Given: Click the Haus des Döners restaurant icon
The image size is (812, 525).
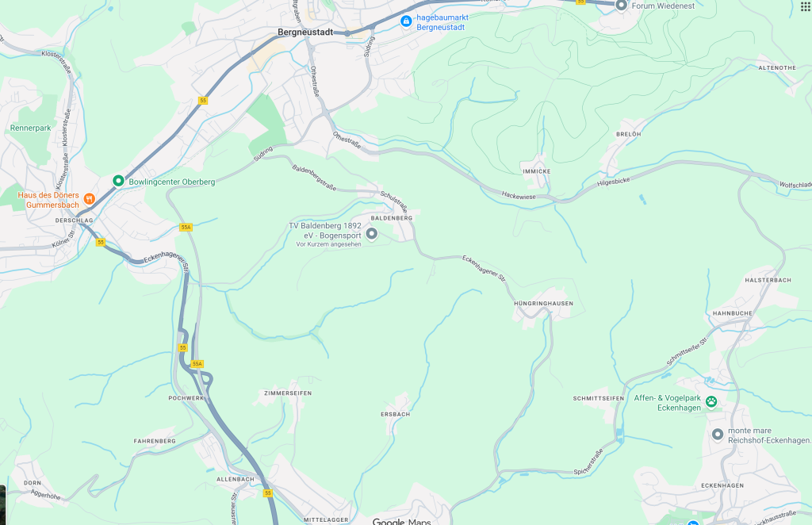Looking at the screenshot, I should [x=89, y=198].
